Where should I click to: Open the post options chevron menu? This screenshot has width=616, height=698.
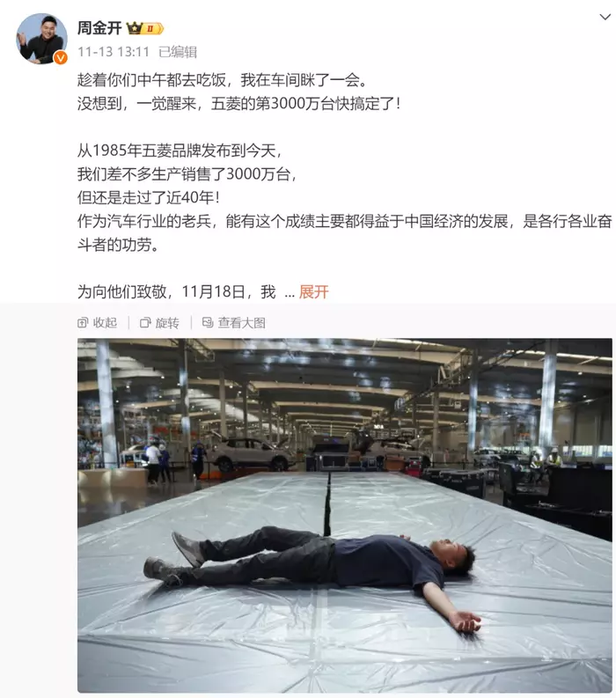(x=605, y=17)
